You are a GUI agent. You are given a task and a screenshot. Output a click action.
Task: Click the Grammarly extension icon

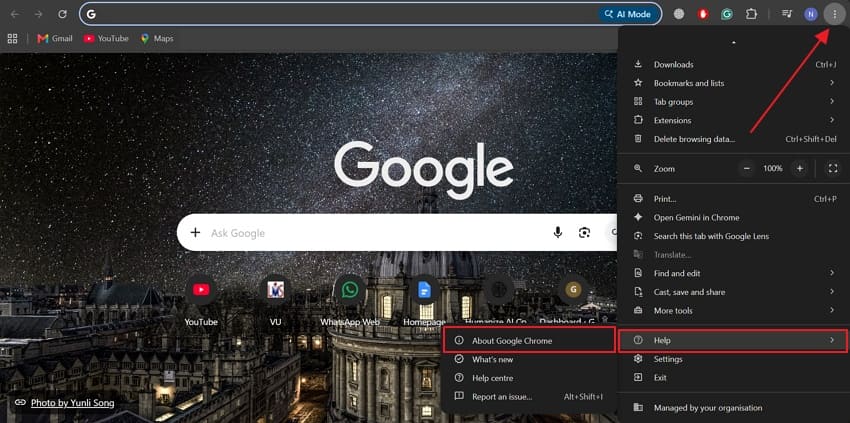727,14
